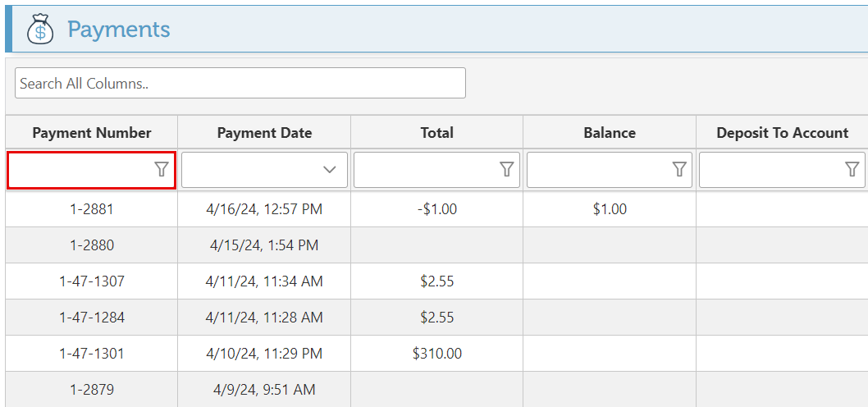Sort by Deposit To Account header
The width and height of the screenshot is (868, 407).
tap(782, 133)
